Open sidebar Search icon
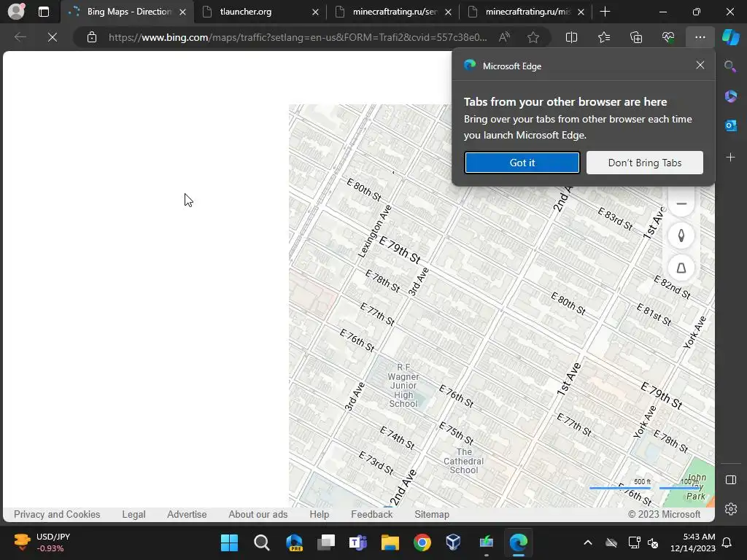This screenshot has width=747, height=560. [730, 66]
